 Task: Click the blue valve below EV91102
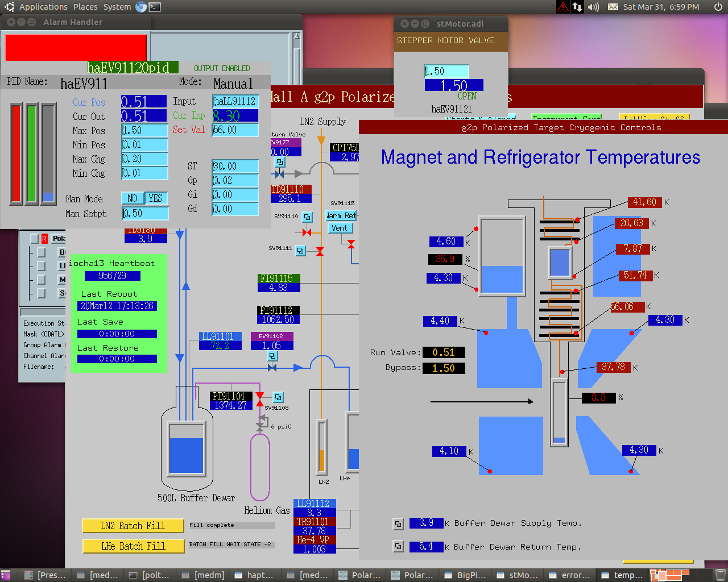tap(272, 368)
